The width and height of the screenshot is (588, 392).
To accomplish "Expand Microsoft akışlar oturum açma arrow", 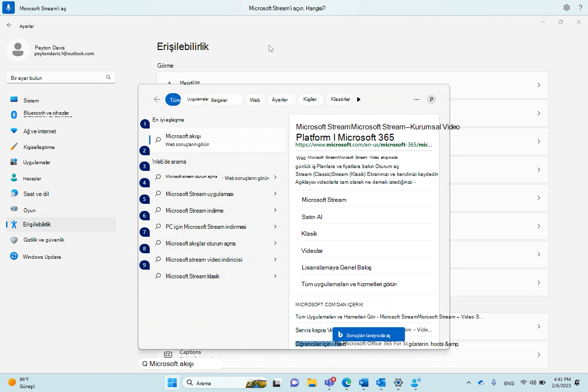I will 275,243.
